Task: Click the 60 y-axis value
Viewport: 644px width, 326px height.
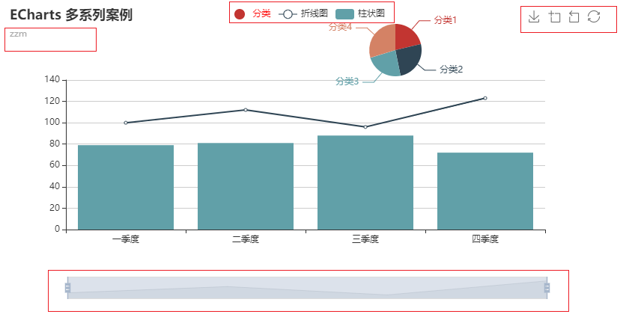Action: pos(55,164)
